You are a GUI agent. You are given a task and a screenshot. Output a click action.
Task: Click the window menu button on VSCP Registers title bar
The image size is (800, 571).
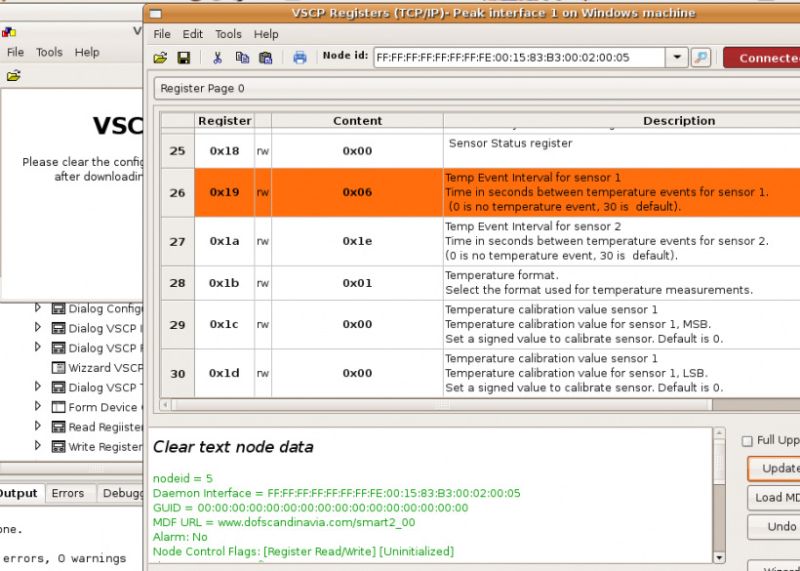156,14
